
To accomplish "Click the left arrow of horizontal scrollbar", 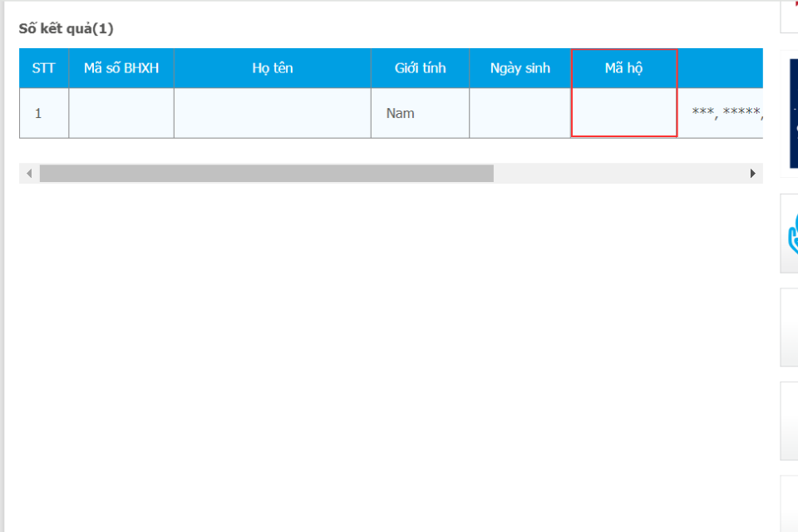I will tap(29, 174).
